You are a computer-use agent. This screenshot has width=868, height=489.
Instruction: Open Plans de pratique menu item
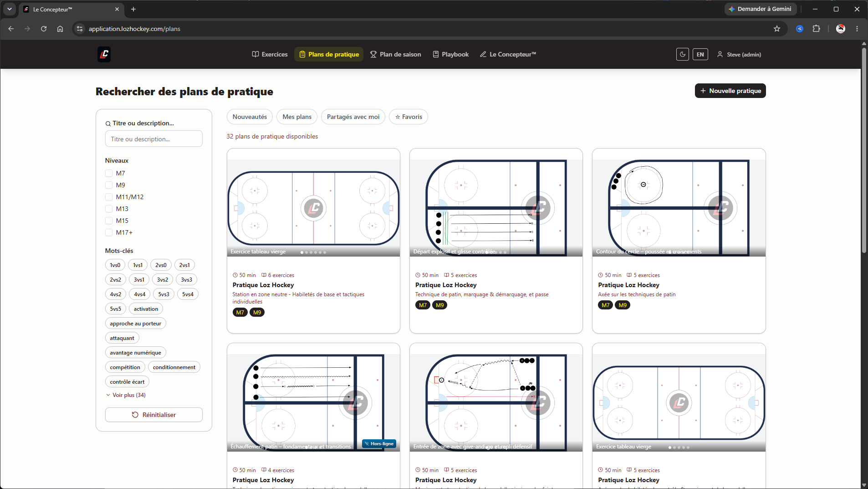tap(329, 54)
